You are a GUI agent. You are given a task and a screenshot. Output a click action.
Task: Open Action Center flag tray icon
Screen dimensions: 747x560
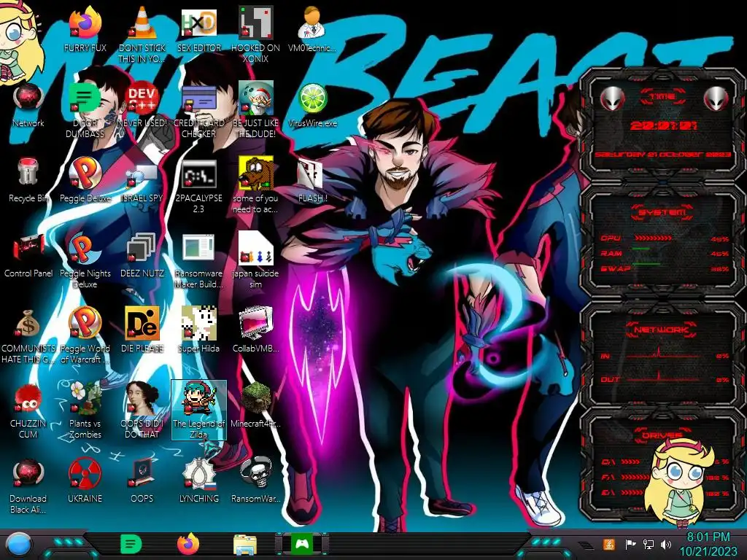(630, 544)
